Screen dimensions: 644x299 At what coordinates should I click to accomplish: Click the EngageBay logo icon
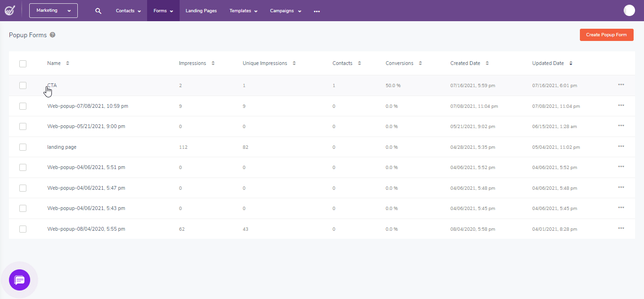(x=9, y=10)
